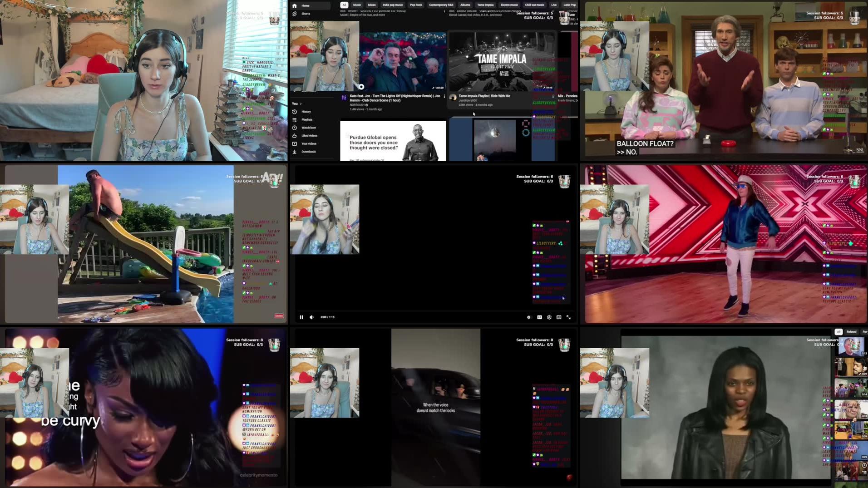The image size is (868, 488).
Task: Toggle the autoplay switch in the player
Action: (x=529, y=317)
